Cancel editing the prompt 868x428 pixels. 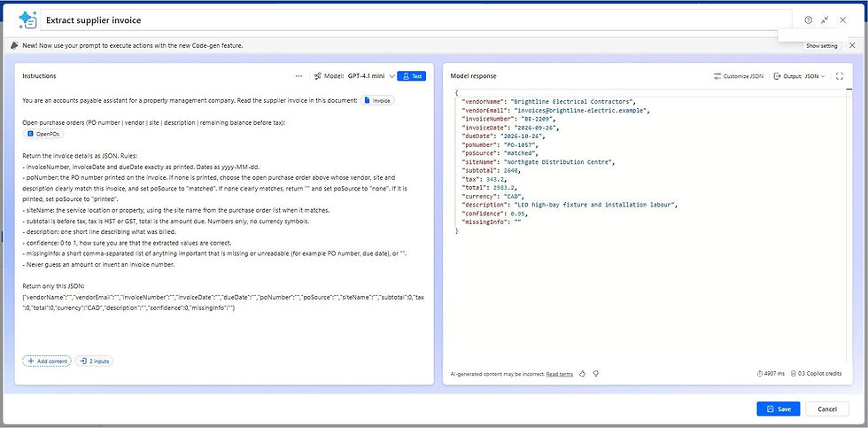pos(827,409)
